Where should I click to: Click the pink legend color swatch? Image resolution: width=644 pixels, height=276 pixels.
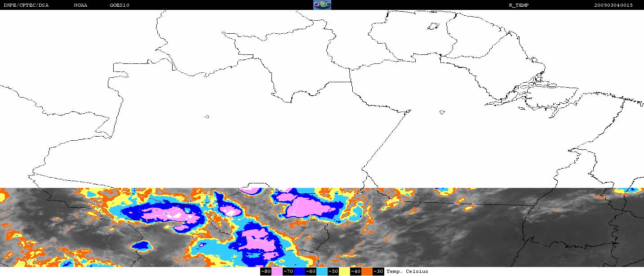click(x=277, y=272)
